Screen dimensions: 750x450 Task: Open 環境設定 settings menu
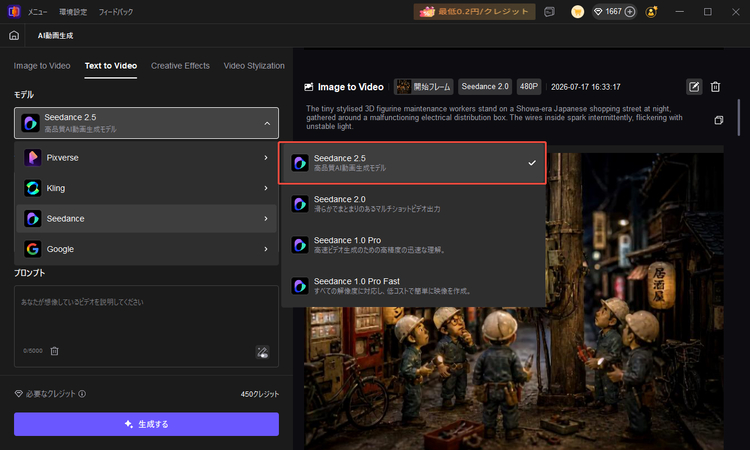click(x=73, y=12)
